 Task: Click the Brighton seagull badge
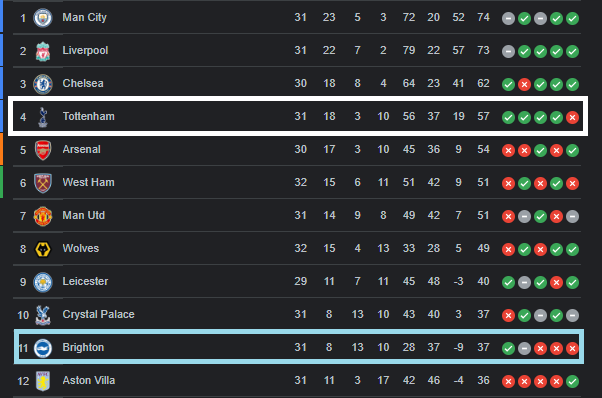click(43, 348)
